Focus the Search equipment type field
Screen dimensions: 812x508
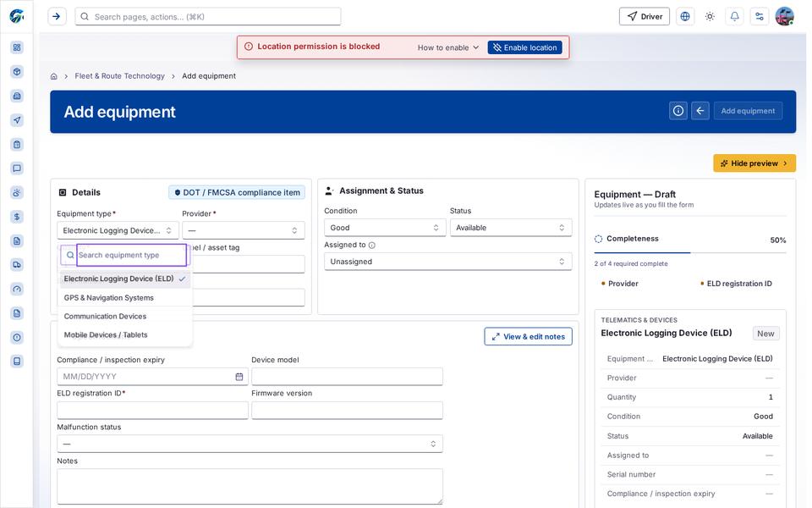132,256
